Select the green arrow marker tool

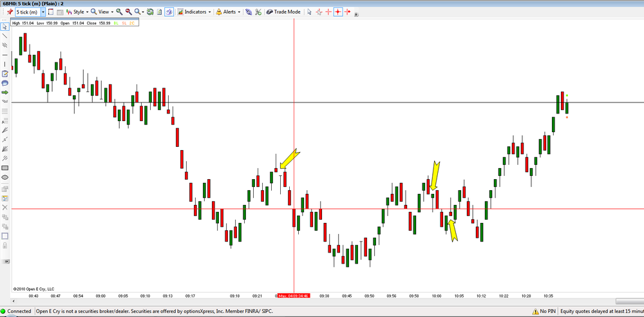(x=5, y=92)
